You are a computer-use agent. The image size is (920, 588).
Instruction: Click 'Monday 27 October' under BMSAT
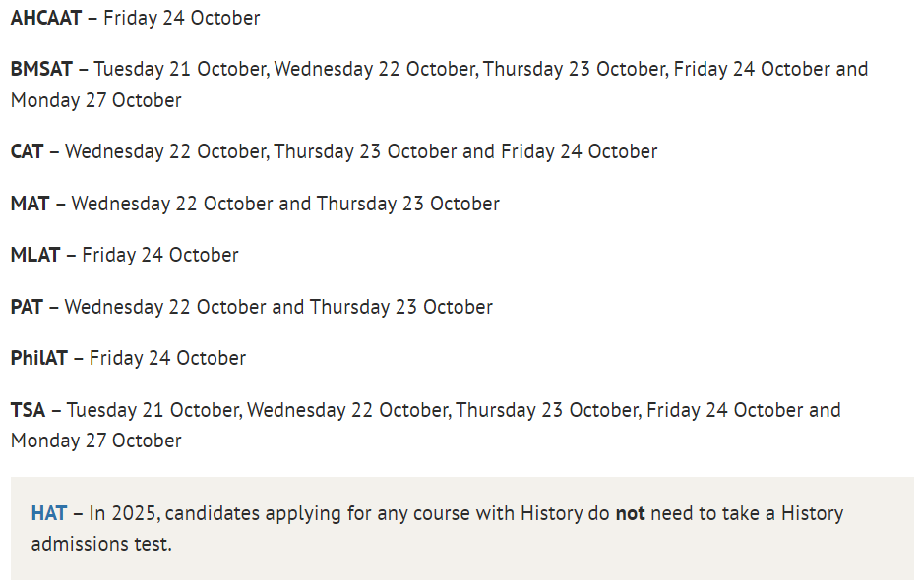(x=96, y=101)
